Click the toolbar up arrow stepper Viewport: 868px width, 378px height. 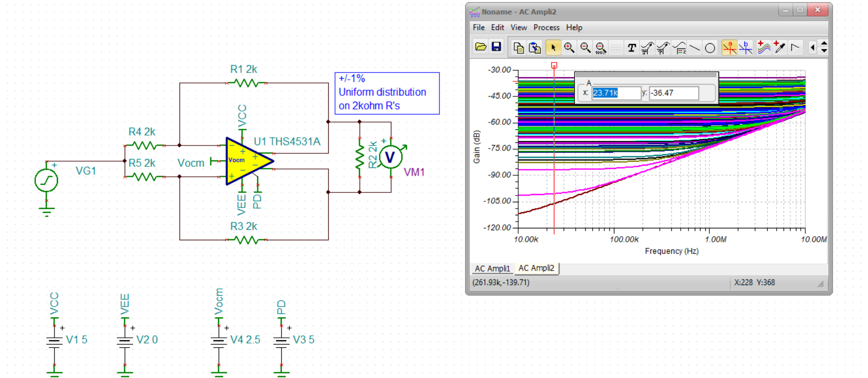[x=824, y=44]
